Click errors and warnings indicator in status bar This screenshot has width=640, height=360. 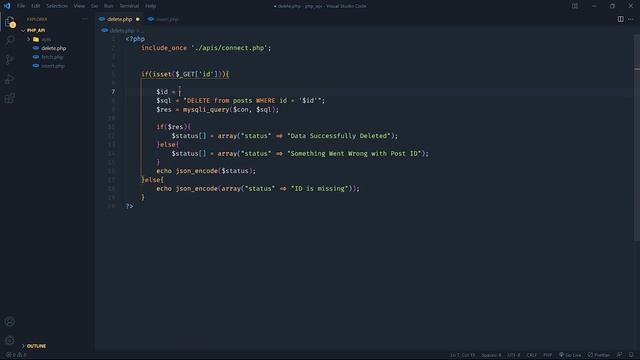coord(16,355)
